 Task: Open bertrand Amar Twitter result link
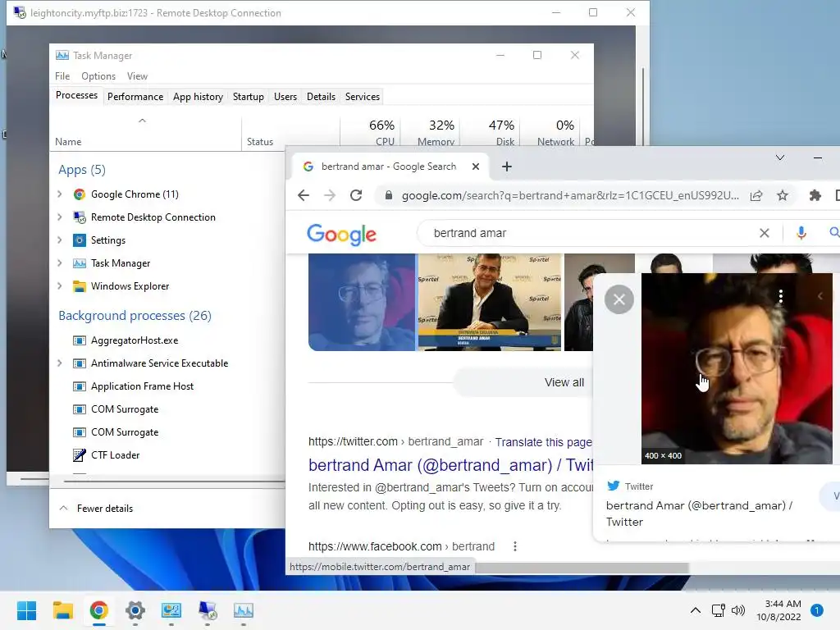[450, 465]
